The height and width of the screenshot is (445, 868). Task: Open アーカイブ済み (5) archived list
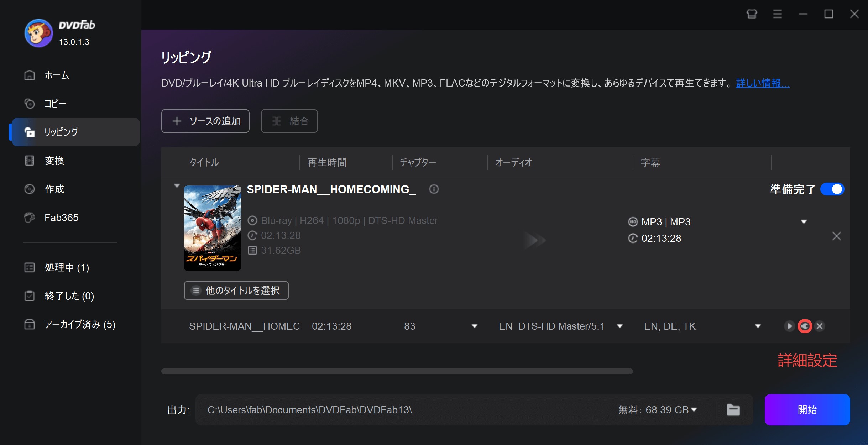[x=75, y=324]
